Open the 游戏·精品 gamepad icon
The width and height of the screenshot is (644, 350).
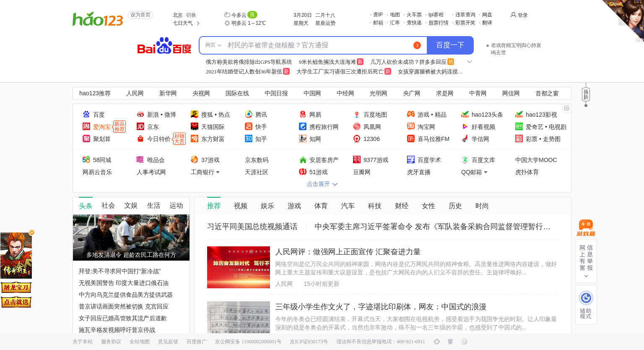click(x=411, y=114)
